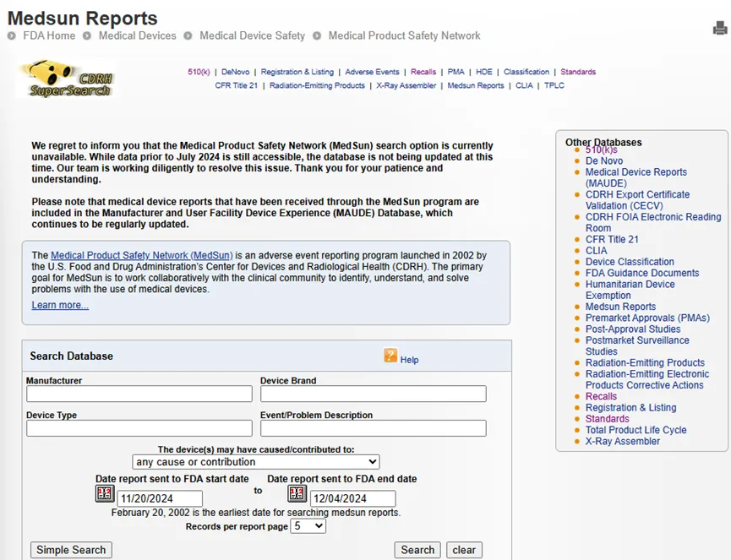Select 510(k) in the top navigation links

coord(199,72)
